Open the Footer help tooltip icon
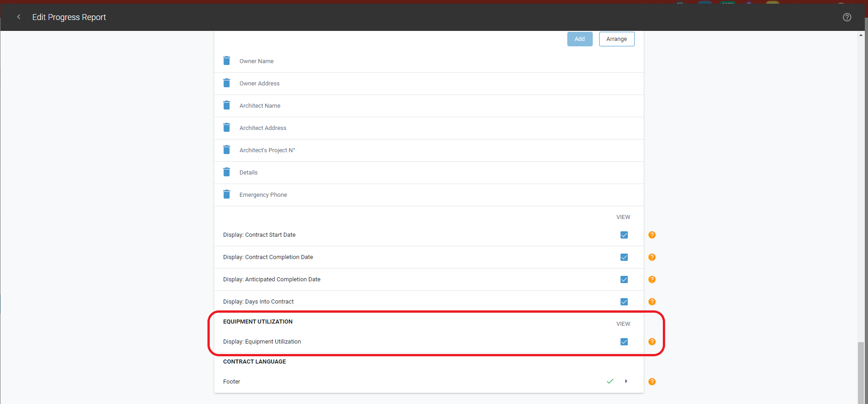Image resolution: width=868 pixels, height=404 pixels. click(652, 382)
